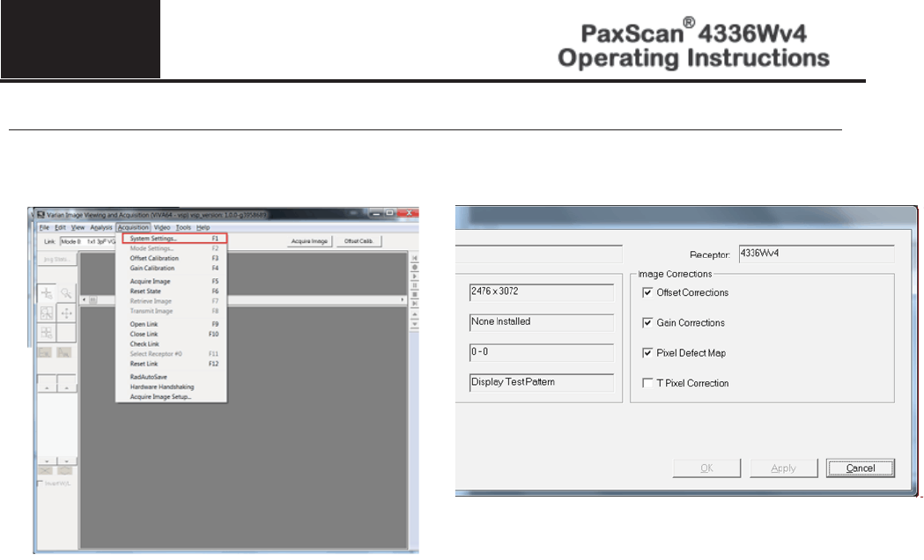This screenshot has height=560, width=924.
Task: Click Apply in the settings dialog
Action: [784, 468]
